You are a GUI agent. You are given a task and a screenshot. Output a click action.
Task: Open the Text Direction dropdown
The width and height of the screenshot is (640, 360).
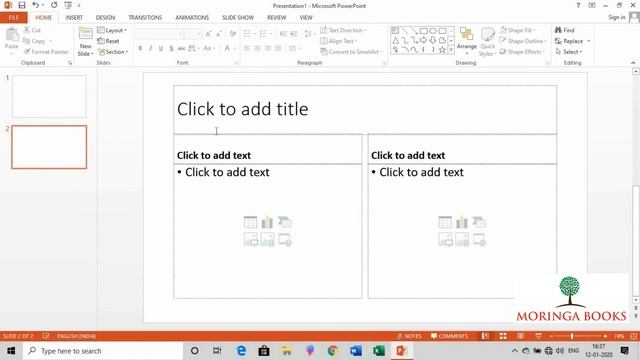[343, 30]
